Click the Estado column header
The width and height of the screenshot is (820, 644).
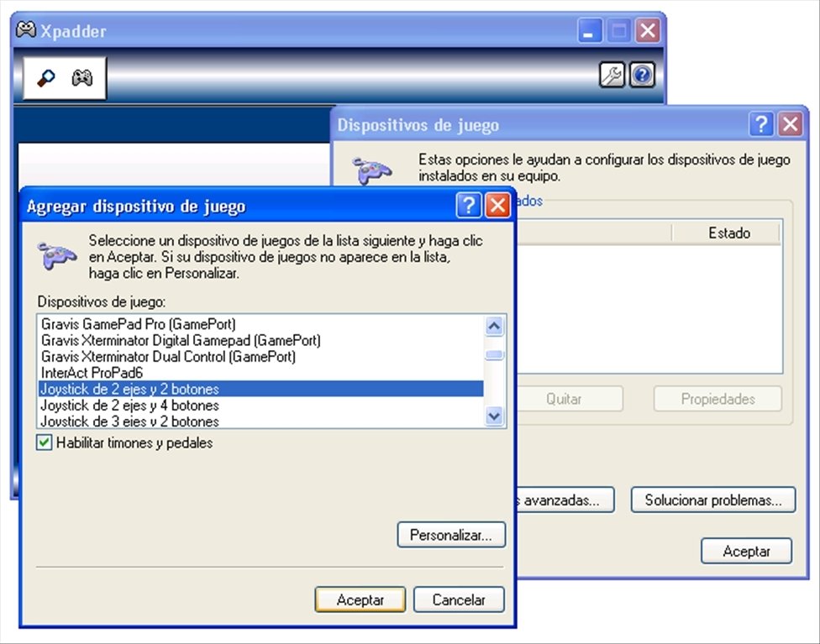(x=726, y=233)
